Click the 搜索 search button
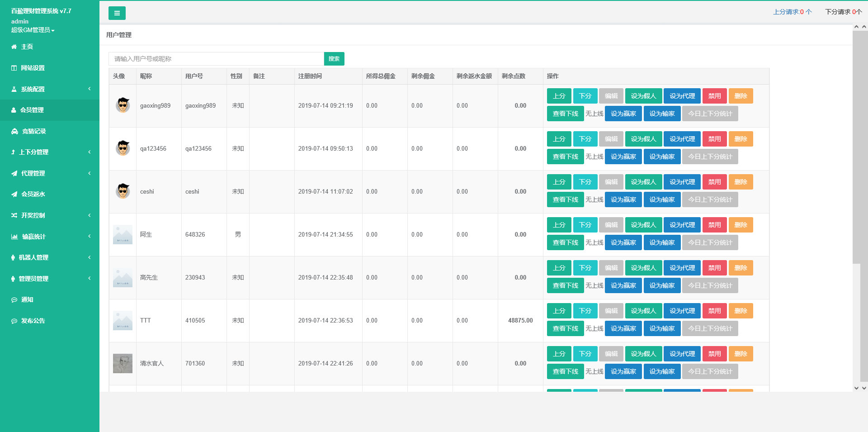 (334, 59)
